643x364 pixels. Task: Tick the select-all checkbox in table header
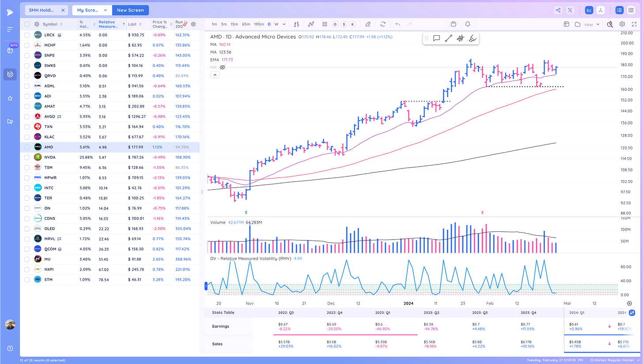tap(27, 24)
